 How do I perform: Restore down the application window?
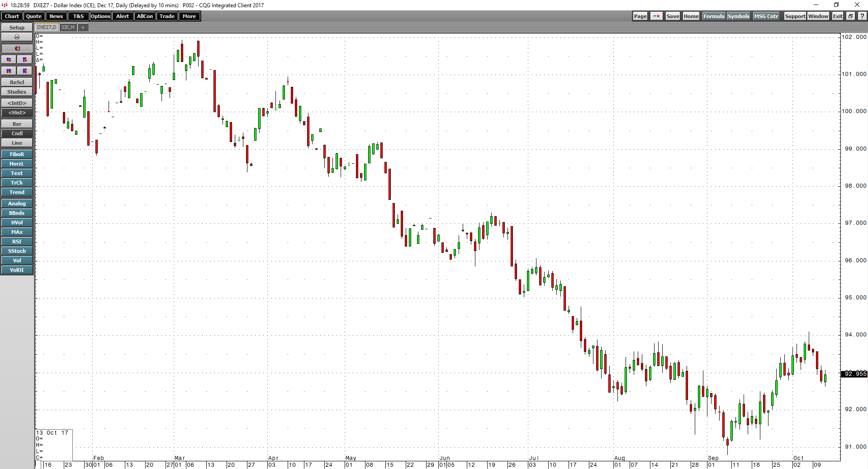tap(836, 5)
